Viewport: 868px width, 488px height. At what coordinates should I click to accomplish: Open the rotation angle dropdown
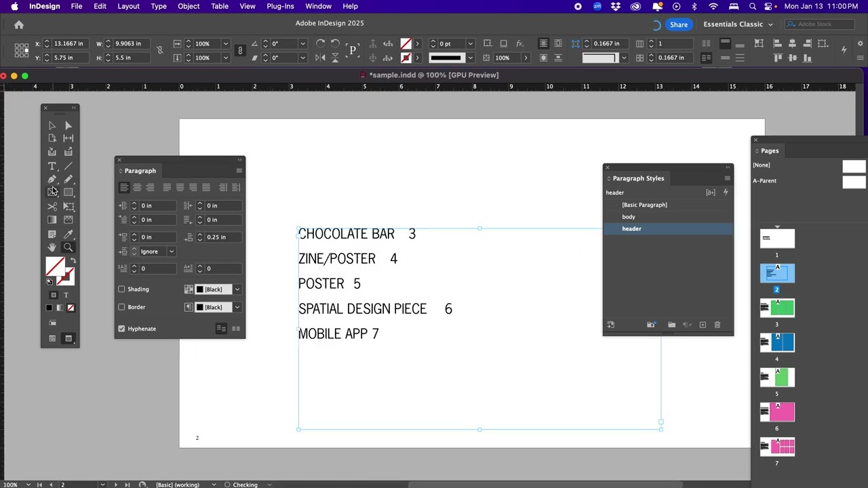coord(303,43)
